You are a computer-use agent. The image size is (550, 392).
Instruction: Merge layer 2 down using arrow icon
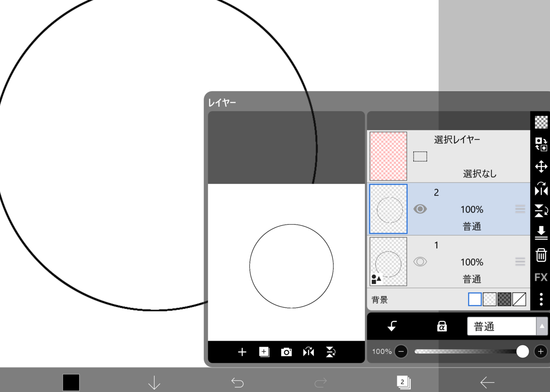pos(541,233)
